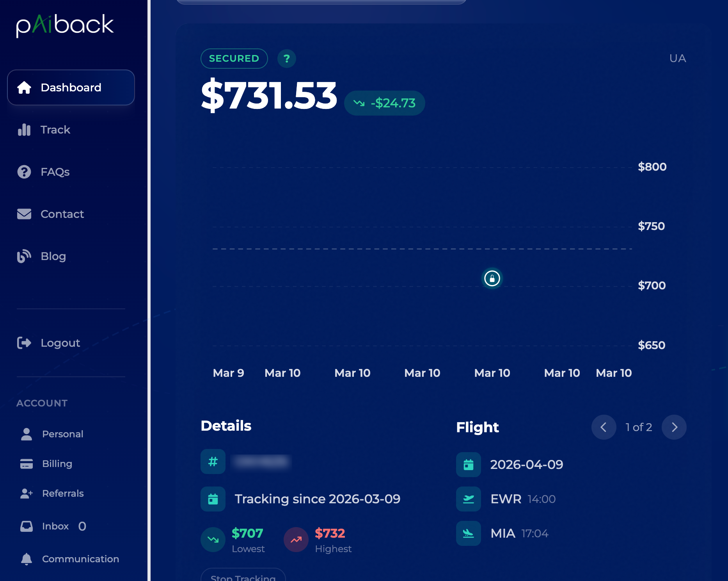Click the SECURED status badge
728x581 pixels.
click(234, 59)
